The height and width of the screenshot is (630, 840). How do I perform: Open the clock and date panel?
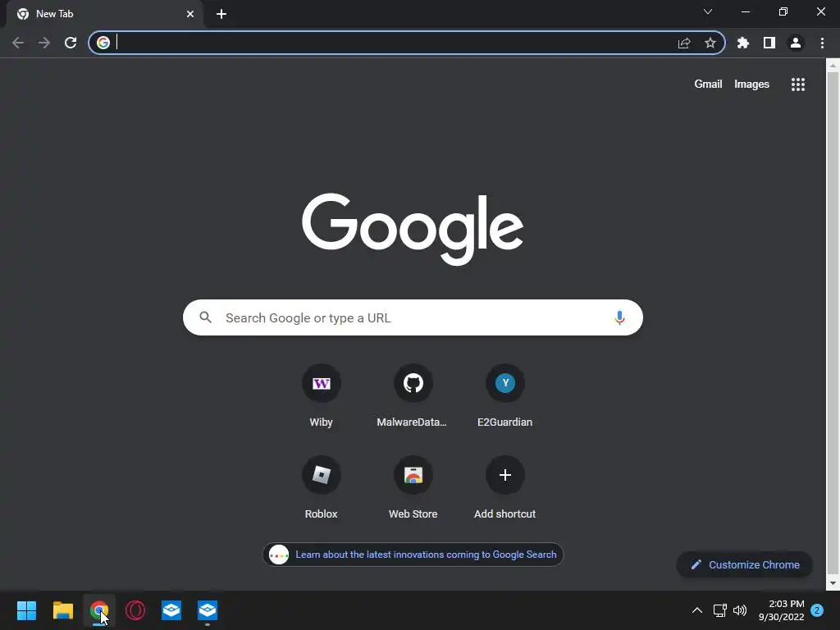(782, 610)
